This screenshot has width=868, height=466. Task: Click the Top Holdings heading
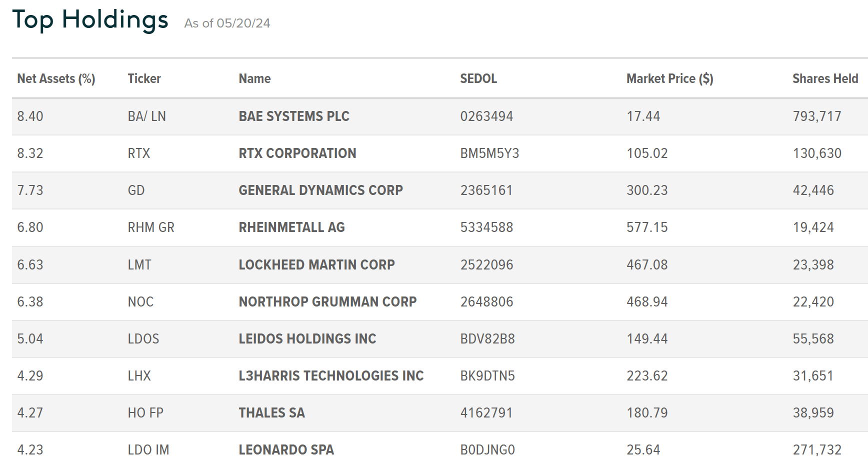click(90, 20)
